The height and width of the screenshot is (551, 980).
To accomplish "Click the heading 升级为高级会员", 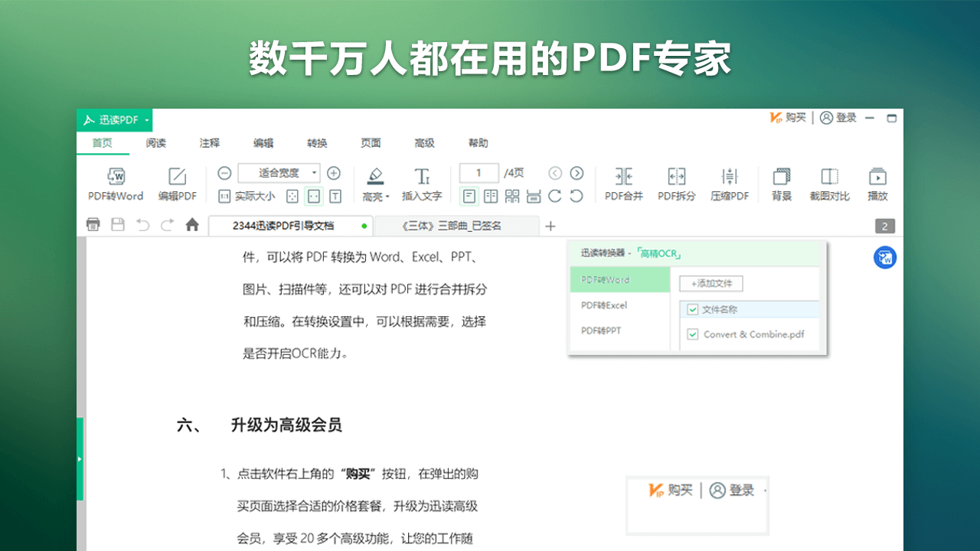I will coord(286,425).
